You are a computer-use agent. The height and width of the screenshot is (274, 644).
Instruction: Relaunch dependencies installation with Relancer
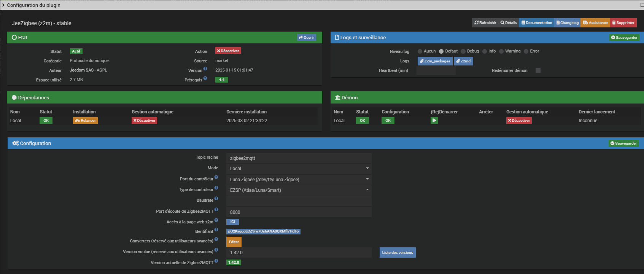click(85, 121)
